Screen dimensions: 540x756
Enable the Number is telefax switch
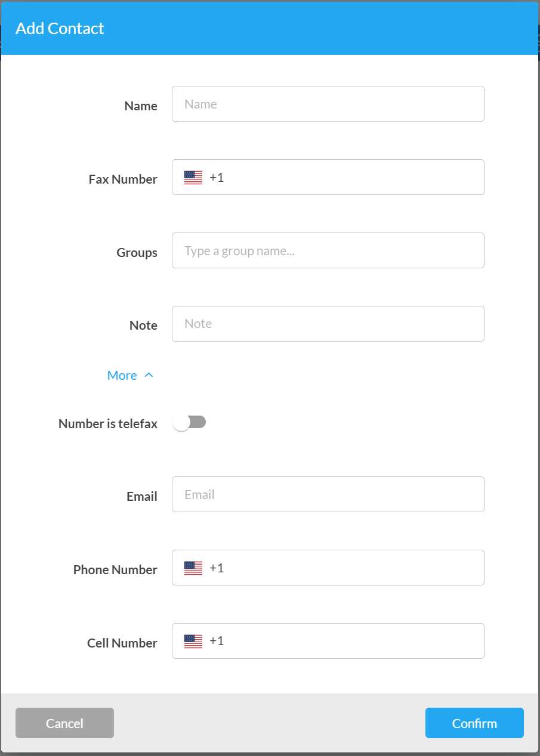[x=189, y=423]
